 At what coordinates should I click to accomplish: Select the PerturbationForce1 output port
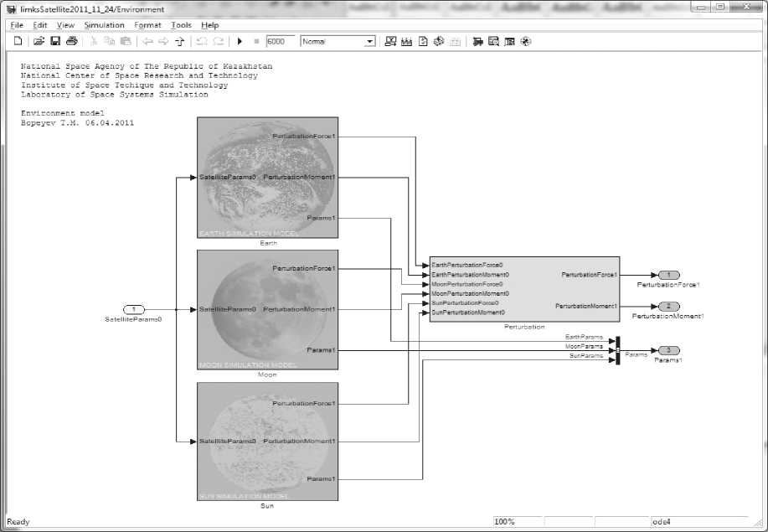point(669,275)
